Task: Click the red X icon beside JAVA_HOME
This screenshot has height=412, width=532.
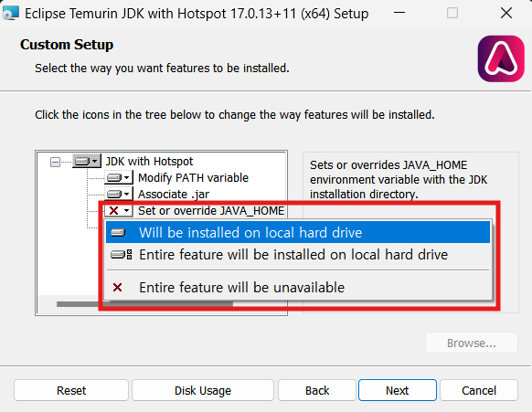Action: click(114, 211)
